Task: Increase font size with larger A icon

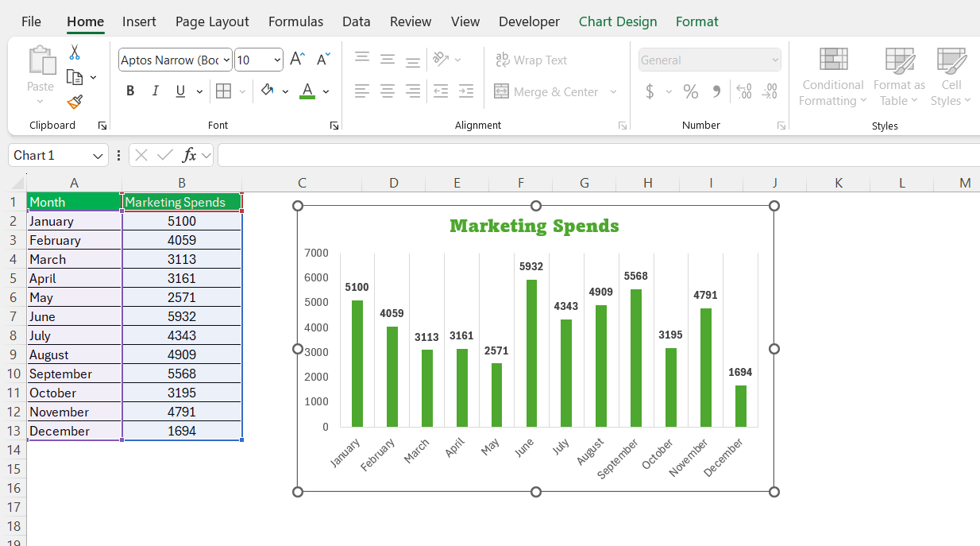Action: pyautogui.click(x=297, y=60)
